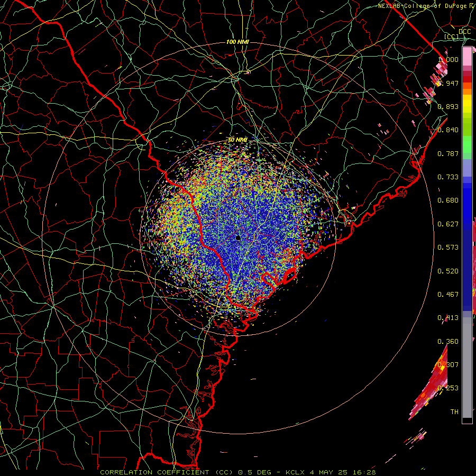Pick the orange legend swatch

pyautogui.click(x=467, y=91)
